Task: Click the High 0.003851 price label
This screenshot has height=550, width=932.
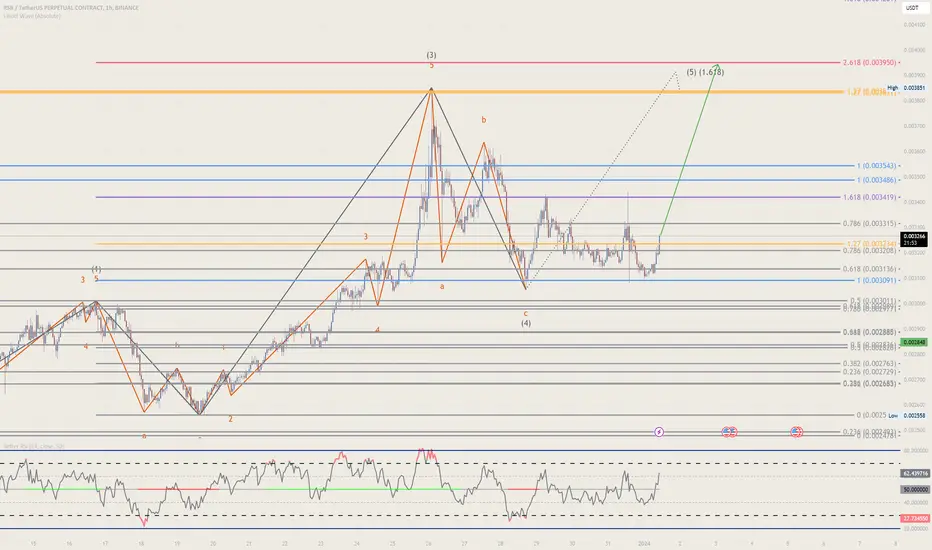Action: (x=906, y=88)
